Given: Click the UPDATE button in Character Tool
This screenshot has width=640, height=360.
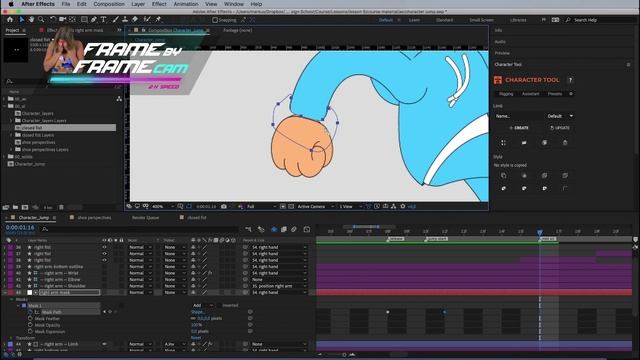Looking at the screenshot, I should (x=560, y=128).
